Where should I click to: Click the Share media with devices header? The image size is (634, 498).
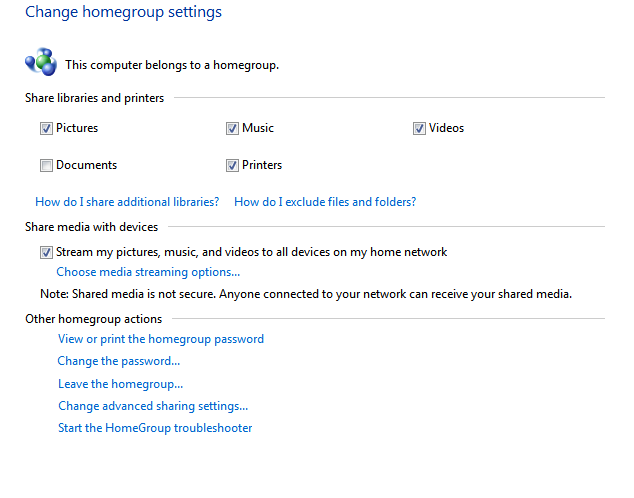tap(91, 227)
